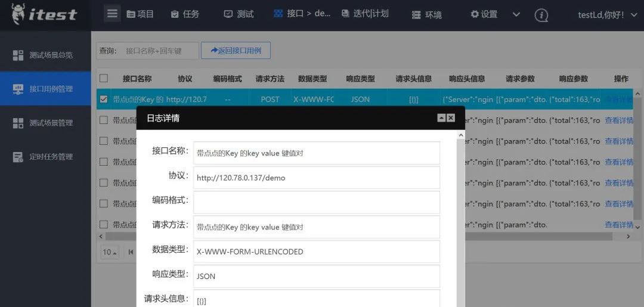
Task: Check the fifth table row checkbox
Action: pyautogui.click(x=104, y=182)
